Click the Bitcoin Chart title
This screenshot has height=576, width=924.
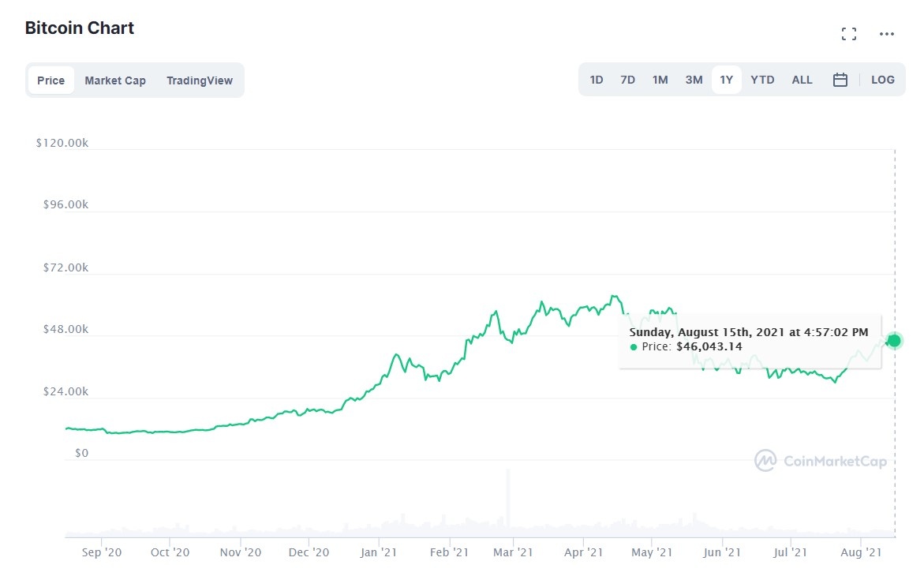tap(79, 28)
